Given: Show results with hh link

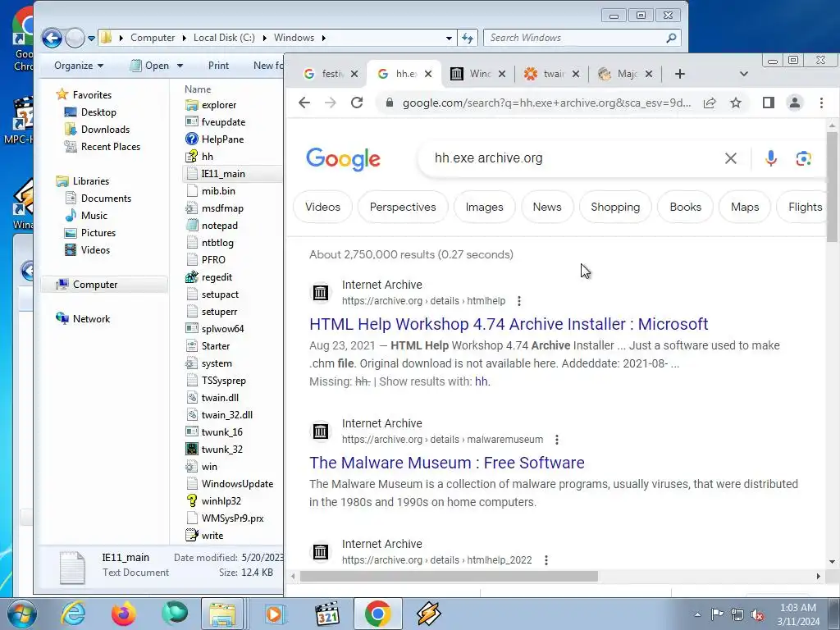Looking at the screenshot, I should pos(481,381).
